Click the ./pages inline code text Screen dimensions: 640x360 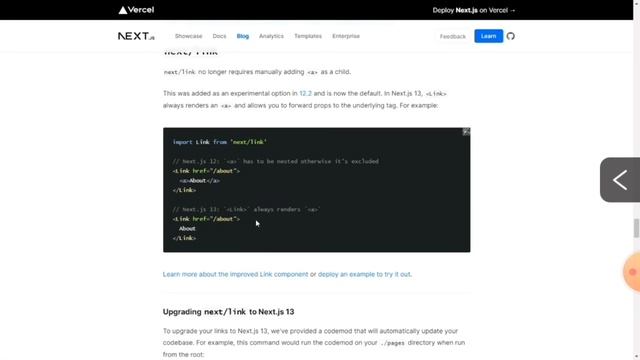click(x=392, y=343)
